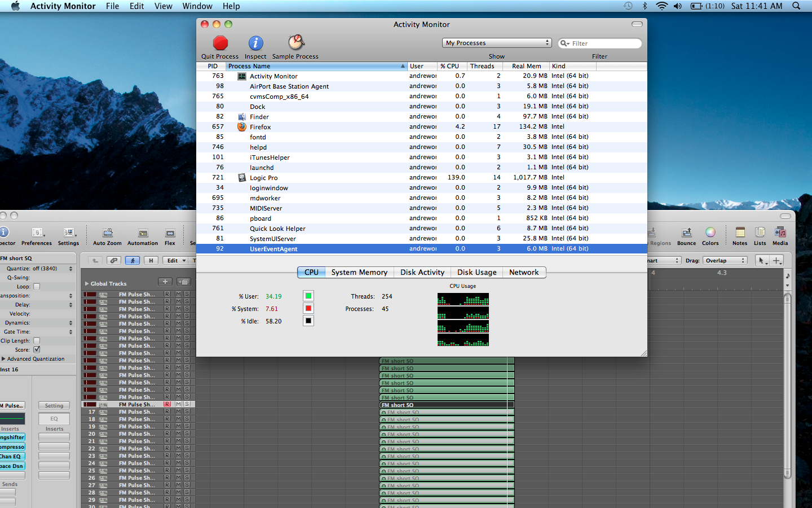Click the Bounce icon in Logic Pro

click(686, 233)
